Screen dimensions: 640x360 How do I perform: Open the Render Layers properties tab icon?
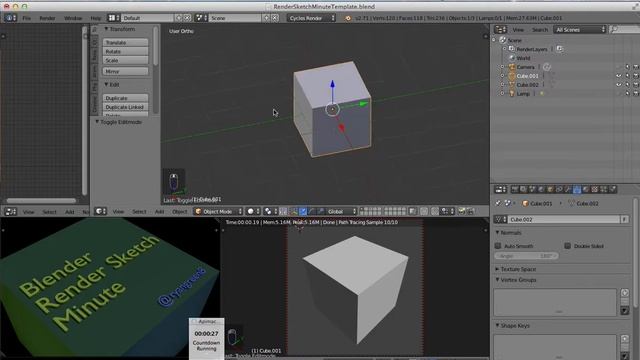pos(523,189)
